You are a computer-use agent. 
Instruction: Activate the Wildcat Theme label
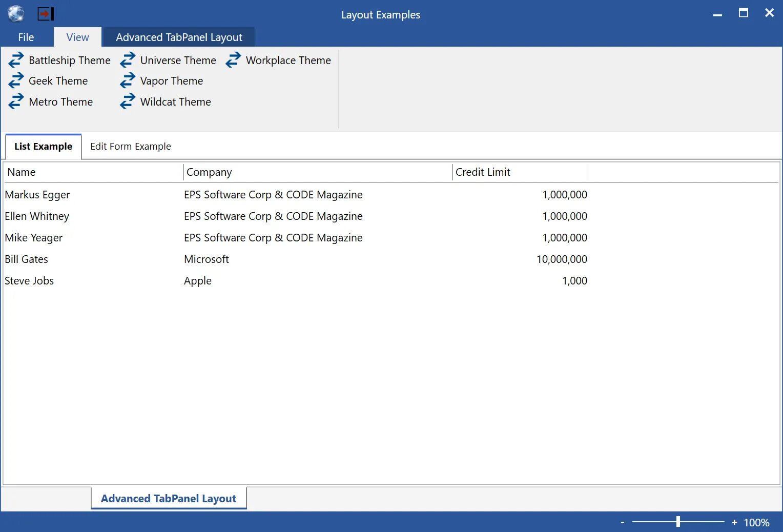(x=176, y=102)
